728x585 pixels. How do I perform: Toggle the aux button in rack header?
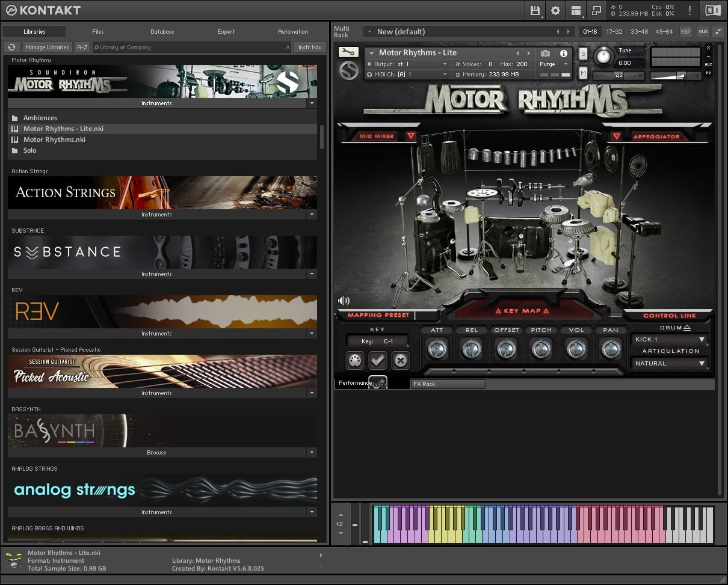(702, 31)
